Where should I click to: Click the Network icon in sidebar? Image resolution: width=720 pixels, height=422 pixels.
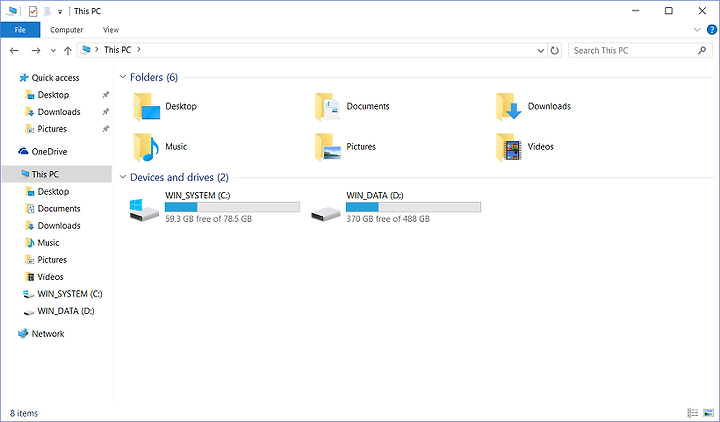coord(23,333)
